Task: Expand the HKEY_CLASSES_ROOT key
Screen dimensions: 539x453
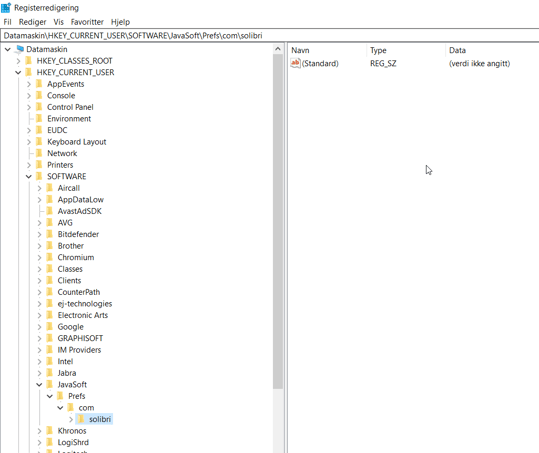Action: pyautogui.click(x=18, y=61)
